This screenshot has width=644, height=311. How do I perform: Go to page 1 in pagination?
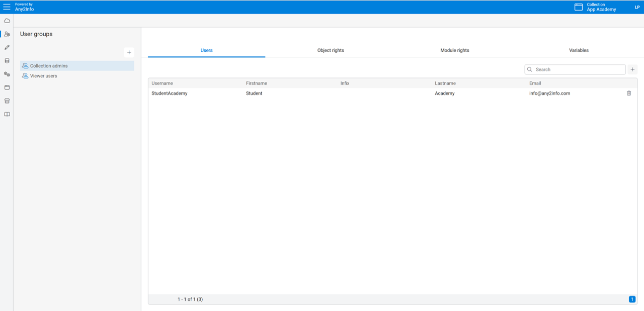632,299
